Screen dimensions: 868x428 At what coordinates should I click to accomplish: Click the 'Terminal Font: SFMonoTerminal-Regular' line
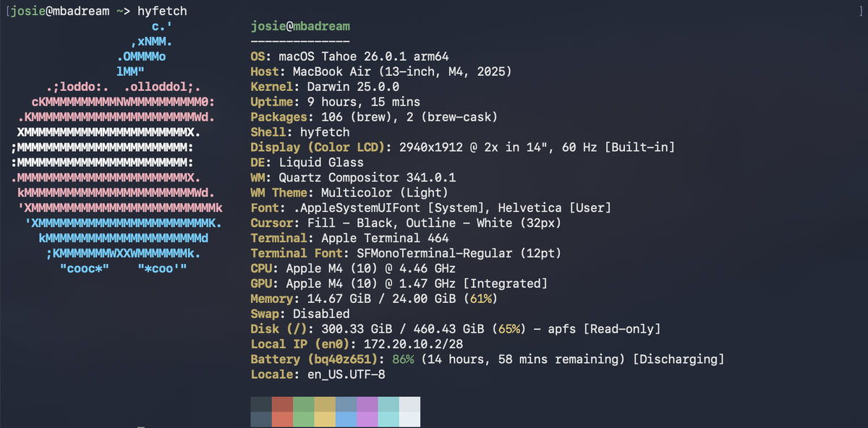pos(406,253)
